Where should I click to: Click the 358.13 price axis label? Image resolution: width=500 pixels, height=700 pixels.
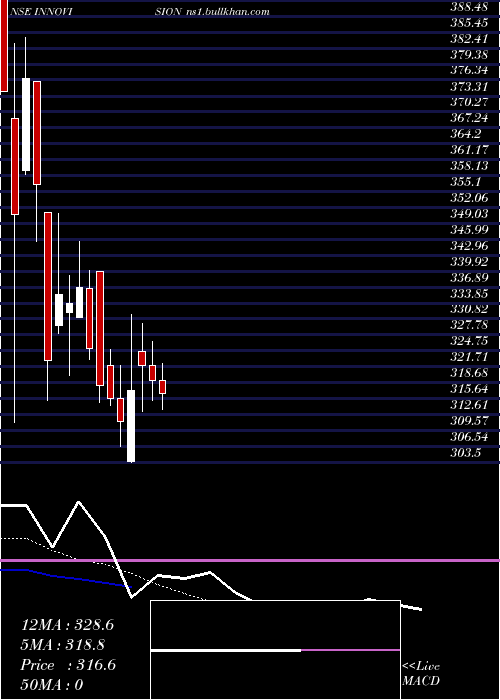click(x=469, y=166)
